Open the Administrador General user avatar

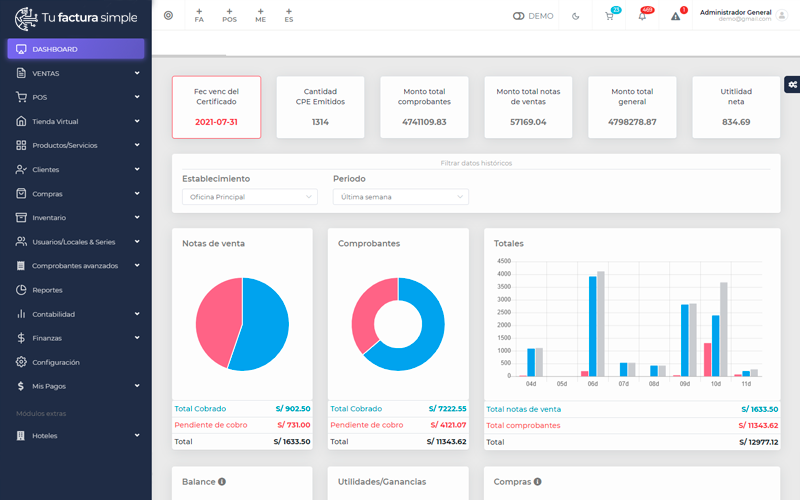pos(782,15)
